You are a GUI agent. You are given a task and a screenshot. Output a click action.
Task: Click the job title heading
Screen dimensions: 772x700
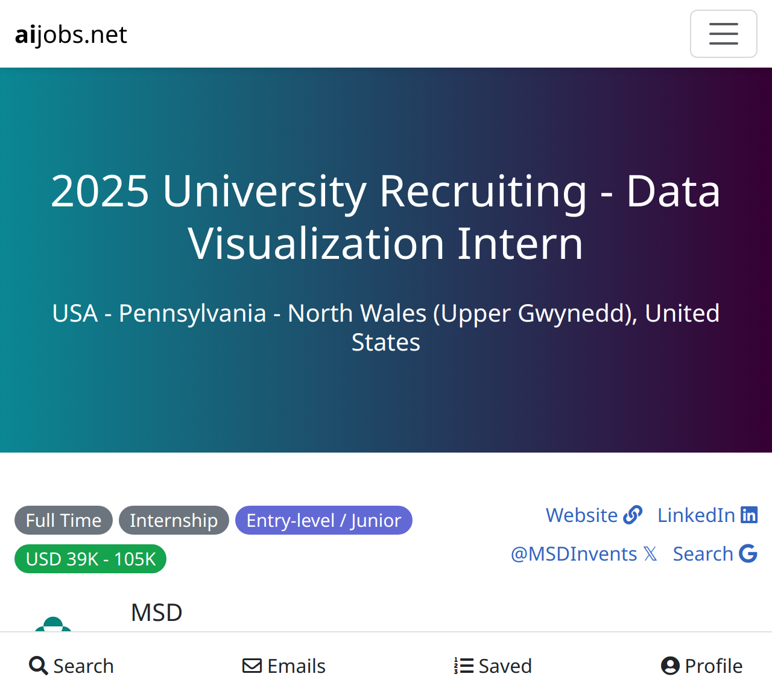tap(386, 217)
